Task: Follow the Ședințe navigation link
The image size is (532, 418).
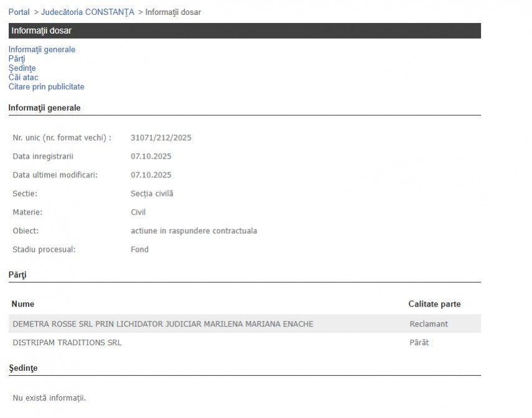Action: [x=22, y=68]
